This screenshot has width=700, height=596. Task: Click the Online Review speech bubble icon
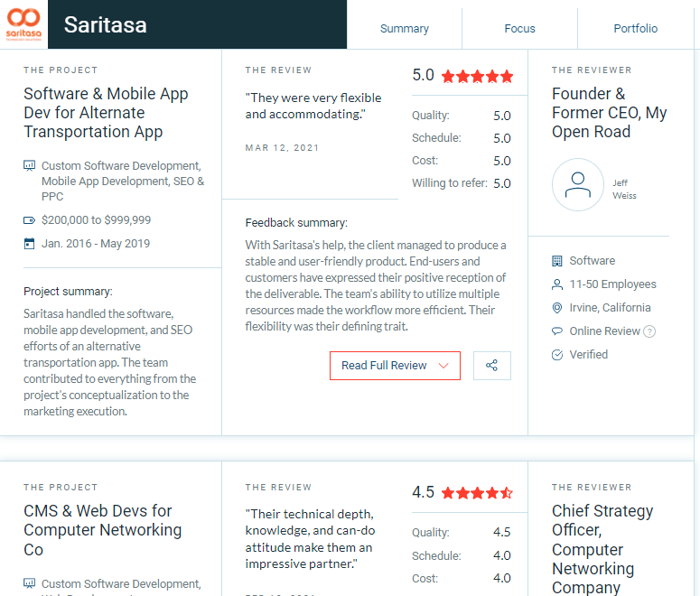pos(557,331)
